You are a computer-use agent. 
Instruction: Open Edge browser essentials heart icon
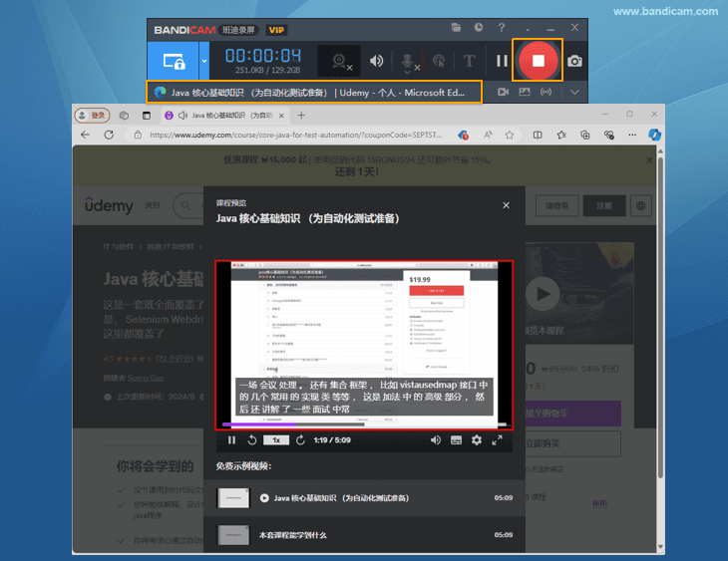click(x=609, y=135)
